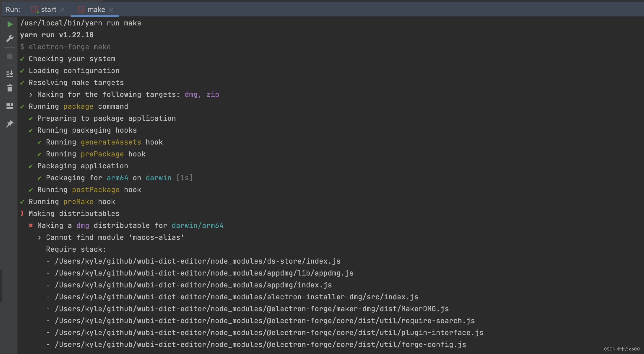Click 'Preparing to package application' line
Screen dimensions: 644x354
(107, 118)
